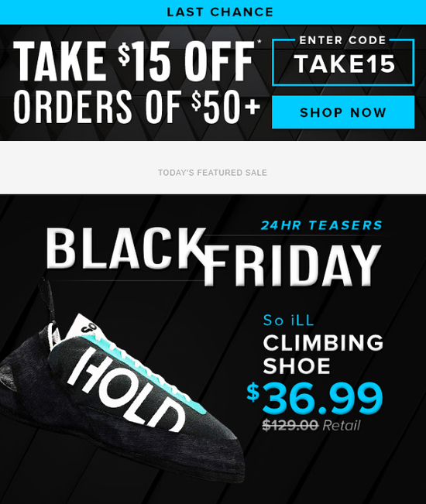Click the $129.00 Retail strikethrough price
426x504 pixels.
[311, 425]
